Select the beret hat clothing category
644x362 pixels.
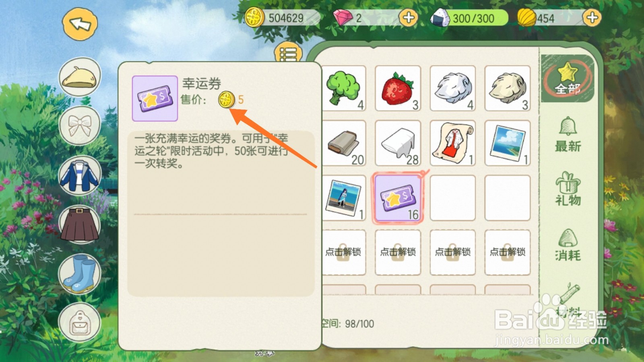[80, 77]
